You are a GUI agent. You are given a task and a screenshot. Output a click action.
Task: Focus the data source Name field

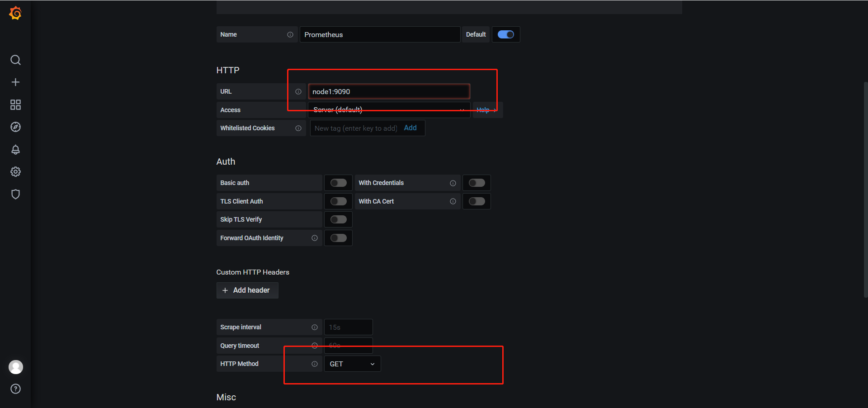tap(380, 34)
